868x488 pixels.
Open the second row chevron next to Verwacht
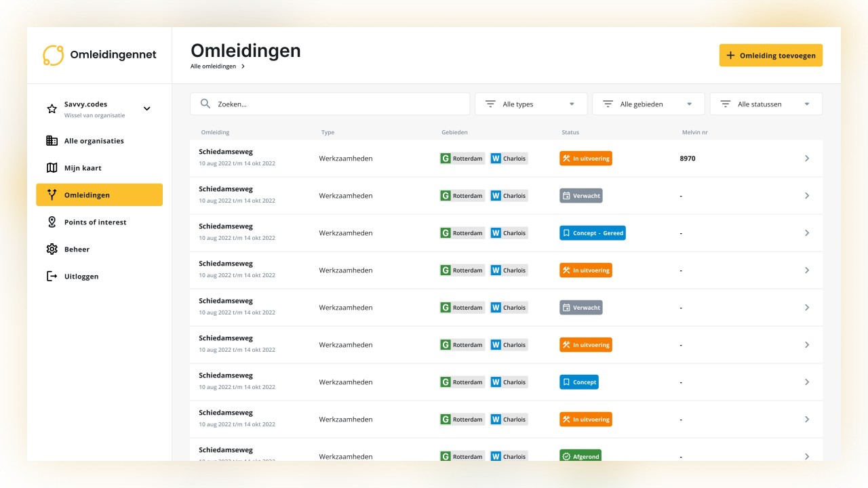pyautogui.click(x=807, y=196)
